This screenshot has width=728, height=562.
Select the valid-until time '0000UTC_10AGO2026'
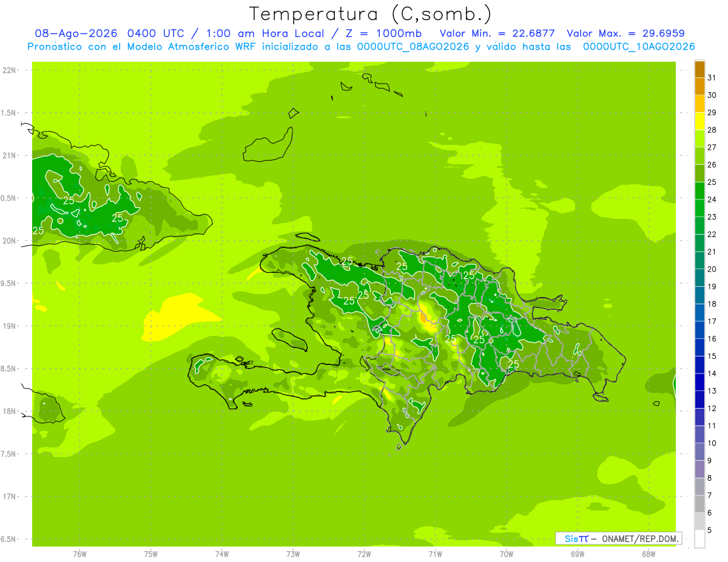tap(639, 47)
